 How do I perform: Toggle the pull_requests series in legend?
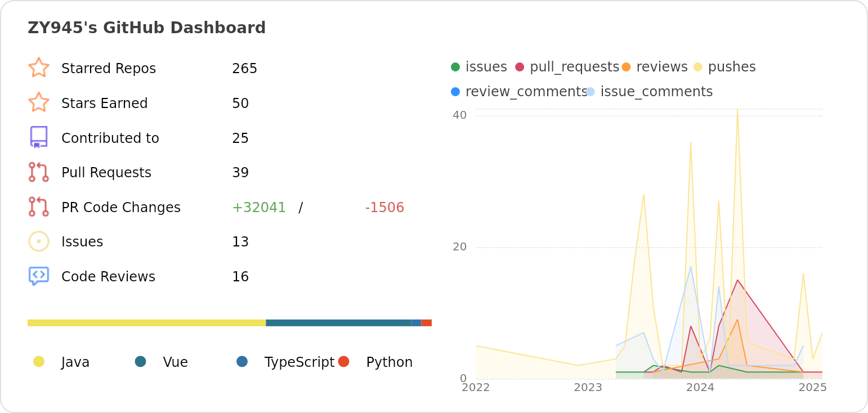tap(567, 67)
